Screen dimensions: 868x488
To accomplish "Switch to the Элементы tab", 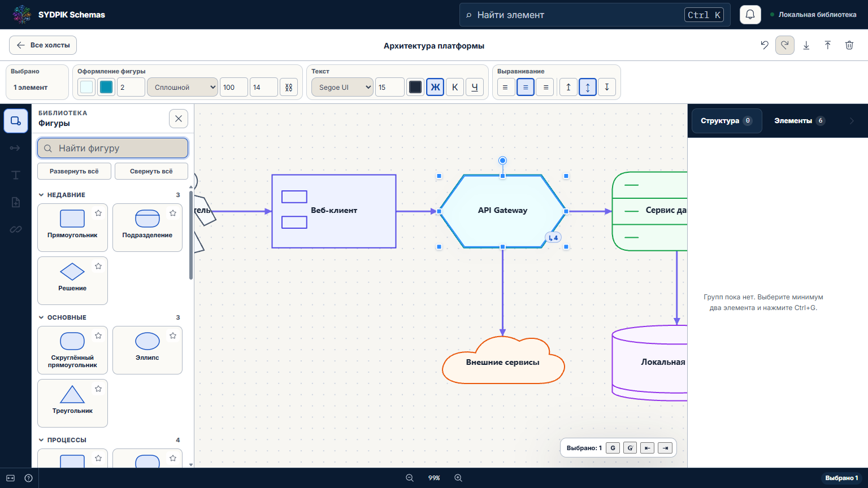I will [800, 121].
